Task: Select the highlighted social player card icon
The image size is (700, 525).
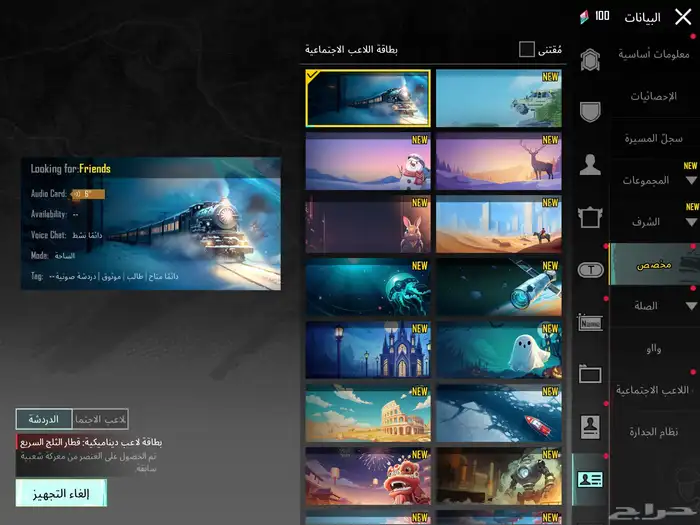Action: pyautogui.click(x=590, y=479)
